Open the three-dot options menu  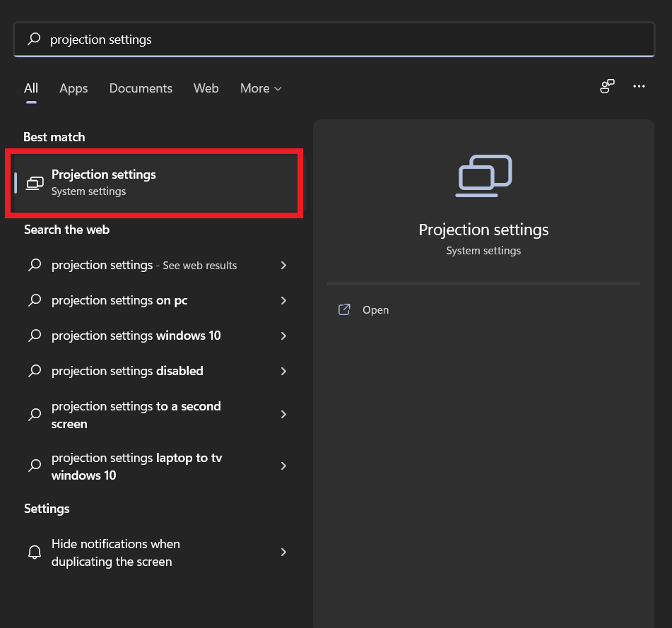(639, 87)
